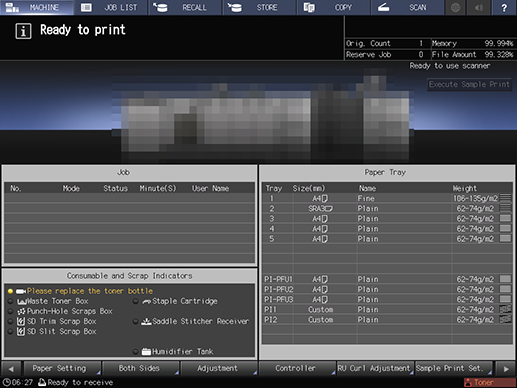Click the Humidifier Tank icon

146,351
